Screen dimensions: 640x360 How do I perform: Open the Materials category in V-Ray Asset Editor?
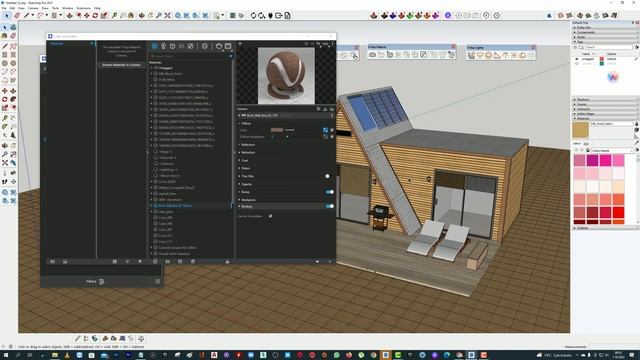(x=154, y=46)
